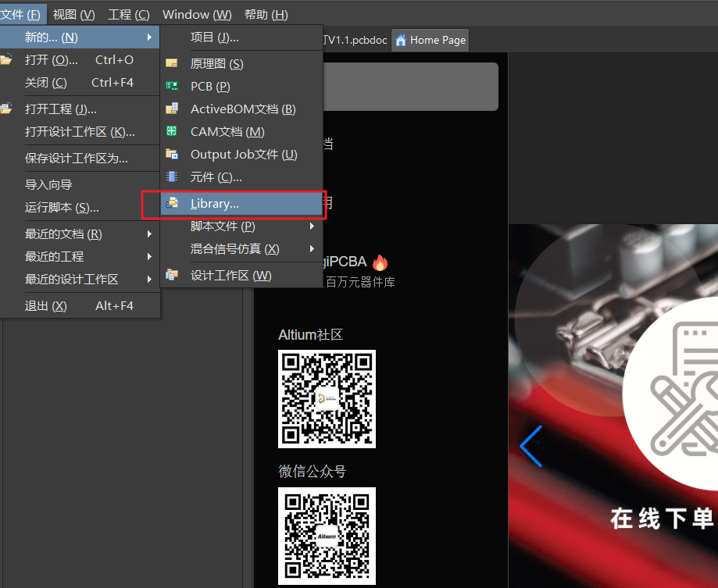Click the 微信公众号 heading text

click(x=313, y=472)
